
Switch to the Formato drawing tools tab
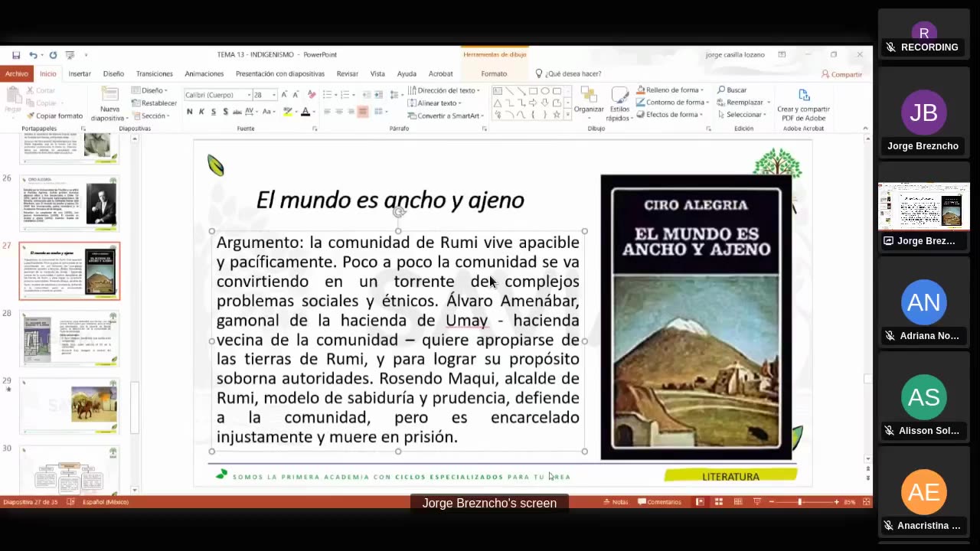click(494, 74)
